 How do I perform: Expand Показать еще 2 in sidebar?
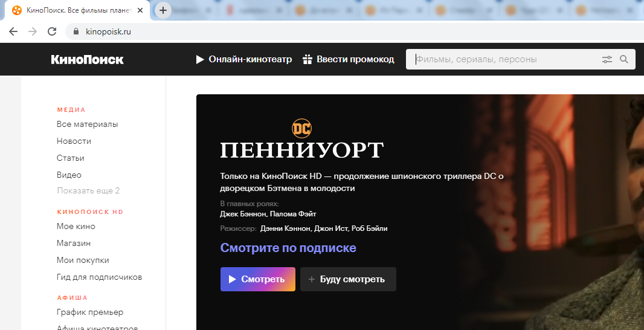(x=88, y=190)
